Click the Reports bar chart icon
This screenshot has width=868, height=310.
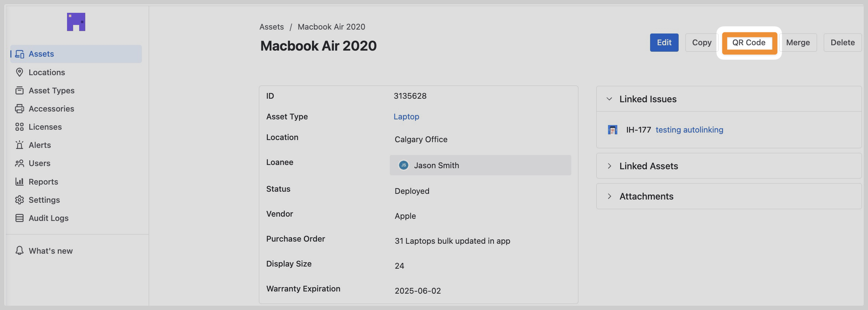tap(20, 182)
